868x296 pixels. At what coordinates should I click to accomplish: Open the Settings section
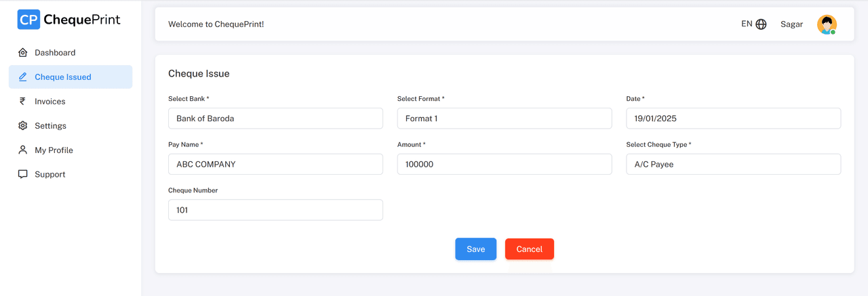coord(71,126)
